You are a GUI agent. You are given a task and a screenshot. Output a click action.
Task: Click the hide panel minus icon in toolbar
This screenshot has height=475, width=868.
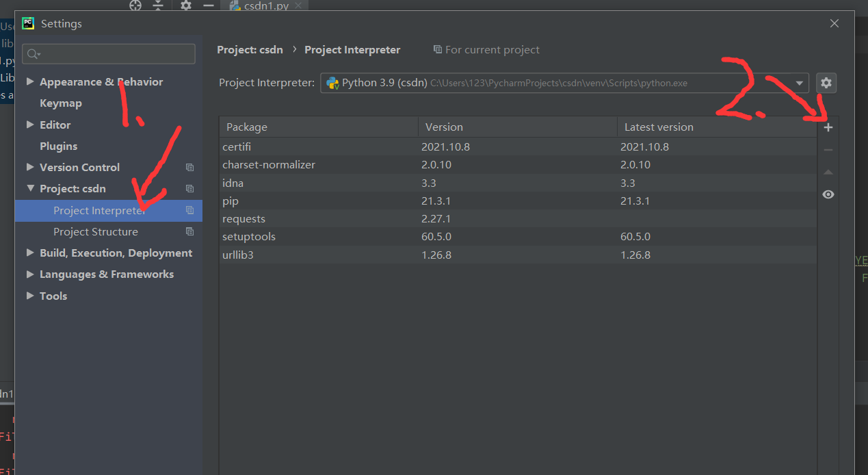point(209,5)
